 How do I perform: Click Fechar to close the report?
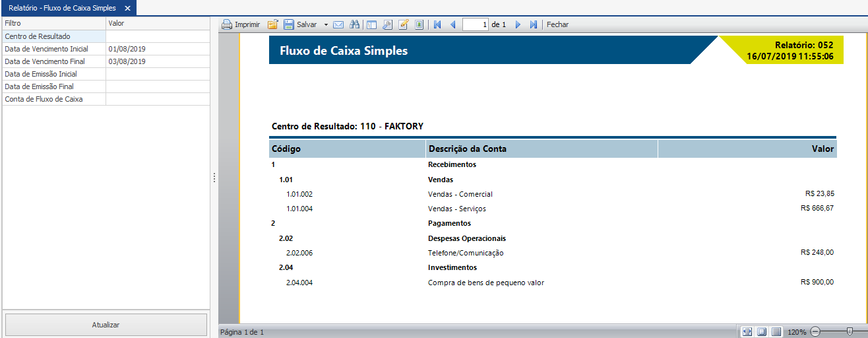pyautogui.click(x=557, y=24)
